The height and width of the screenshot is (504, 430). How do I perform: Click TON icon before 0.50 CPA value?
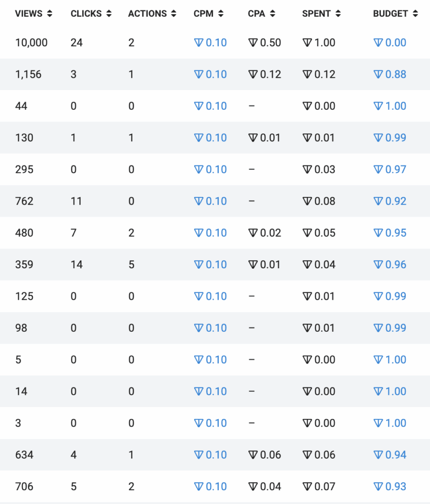(x=253, y=43)
